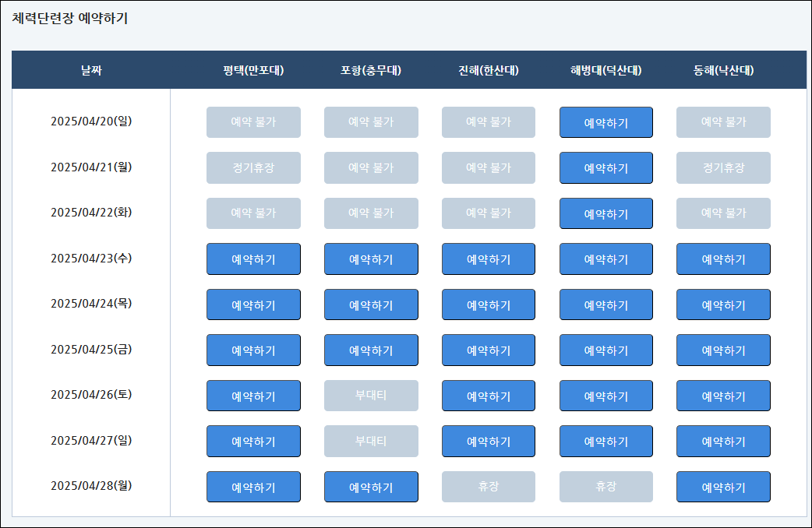812x528 pixels.
Task: Click 예약 불가 for 포항(충무대) on 04/21
Action: (371, 167)
